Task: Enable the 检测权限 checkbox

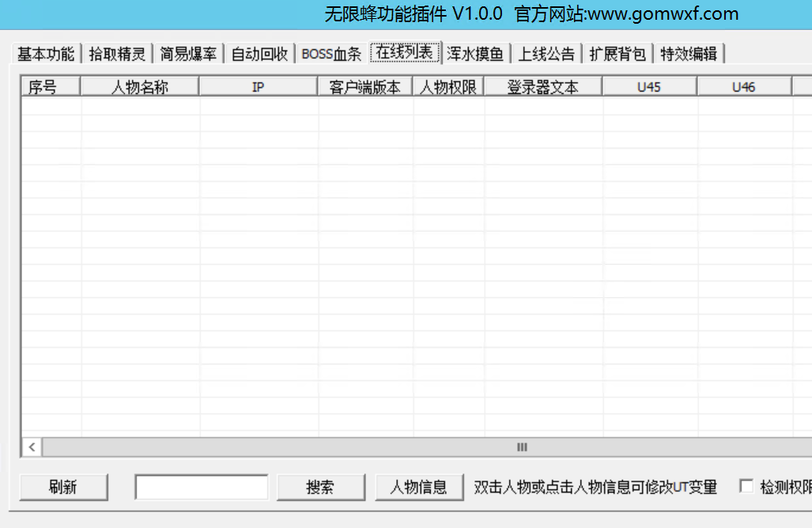Action: (x=746, y=486)
